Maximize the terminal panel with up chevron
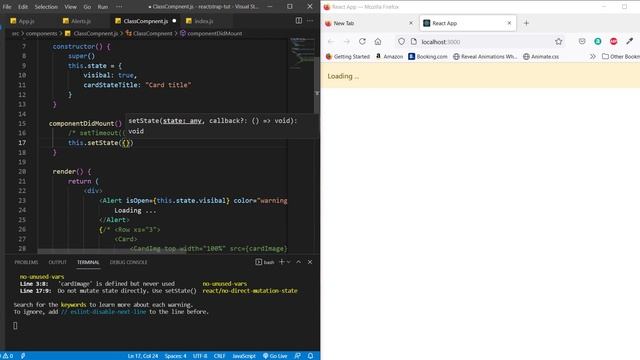 pyautogui.click(x=298, y=262)
